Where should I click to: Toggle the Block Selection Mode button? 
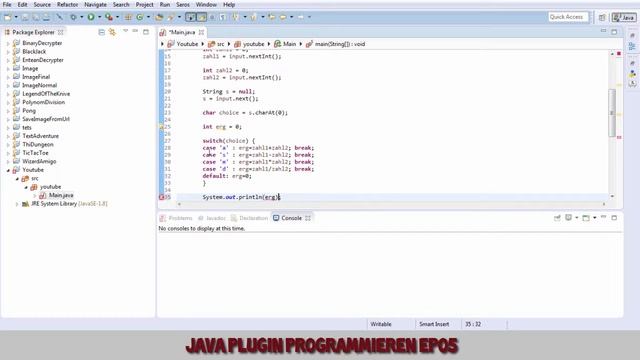[x=212, y=17]
